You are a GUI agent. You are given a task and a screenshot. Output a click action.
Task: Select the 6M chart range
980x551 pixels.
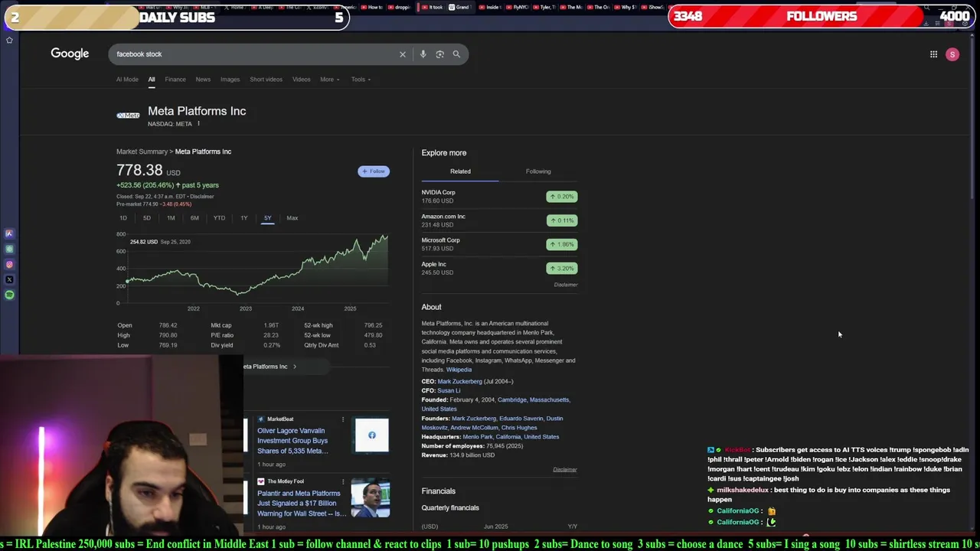click(194, 218)
